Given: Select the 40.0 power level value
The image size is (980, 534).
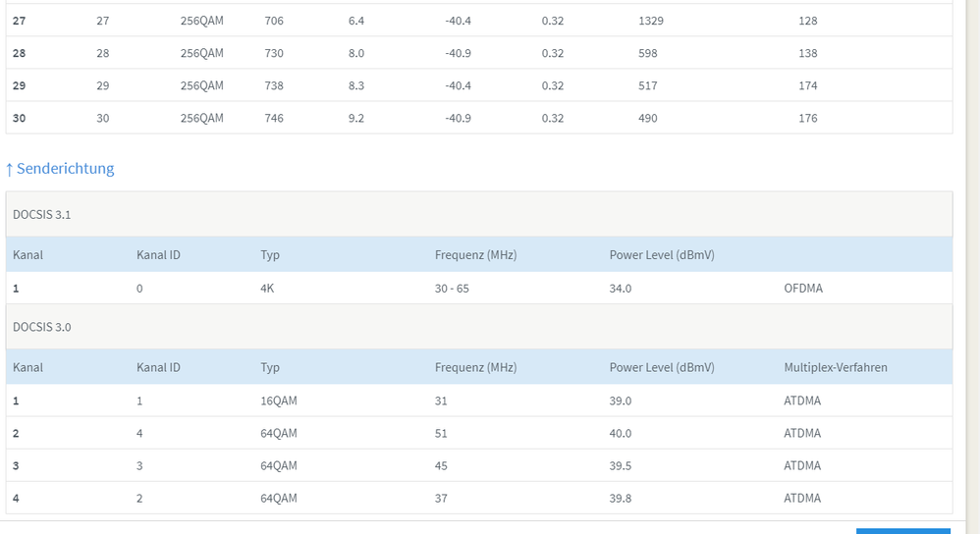Looking at the screenshot, I should click(x=621, y=433).
